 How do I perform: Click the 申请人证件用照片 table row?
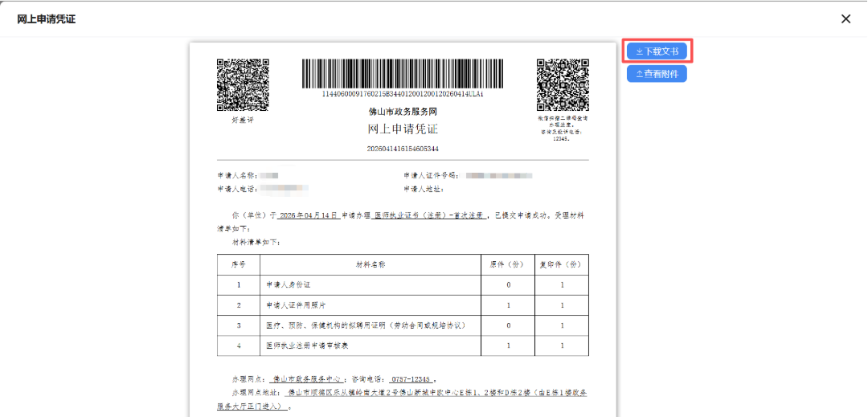pyautogui.click(x=403, y=305)
